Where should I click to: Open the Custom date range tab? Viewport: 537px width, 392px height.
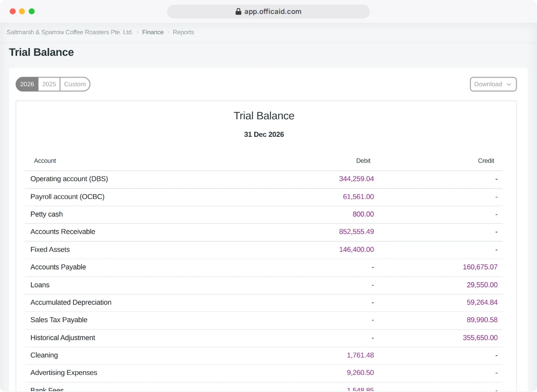pos(75,84)
